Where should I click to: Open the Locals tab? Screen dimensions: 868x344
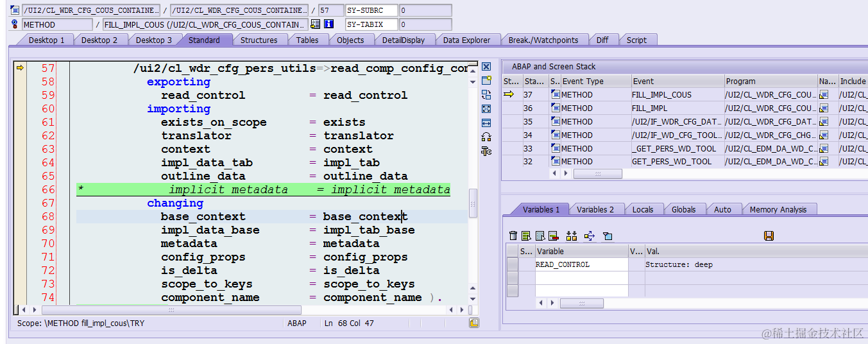(x=642, y=209)
